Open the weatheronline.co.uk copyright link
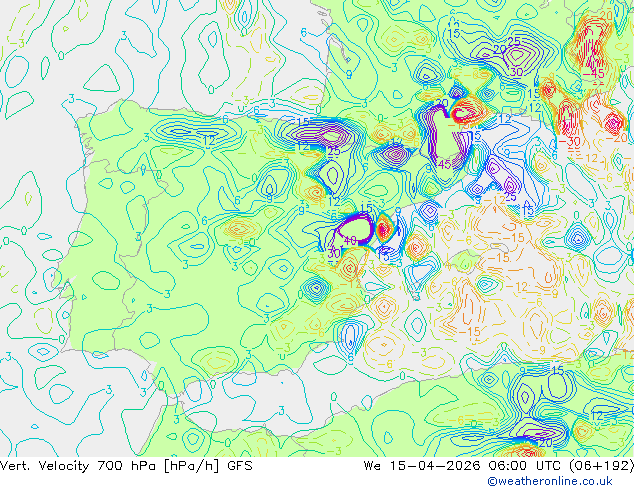 [x=549, y=481]
